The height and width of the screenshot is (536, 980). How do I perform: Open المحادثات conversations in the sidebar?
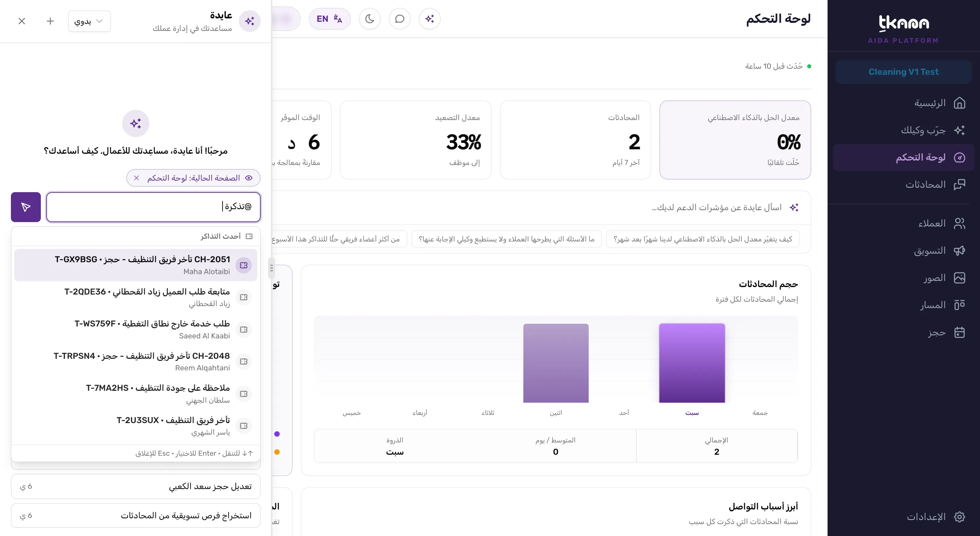(x=903, y=184)
